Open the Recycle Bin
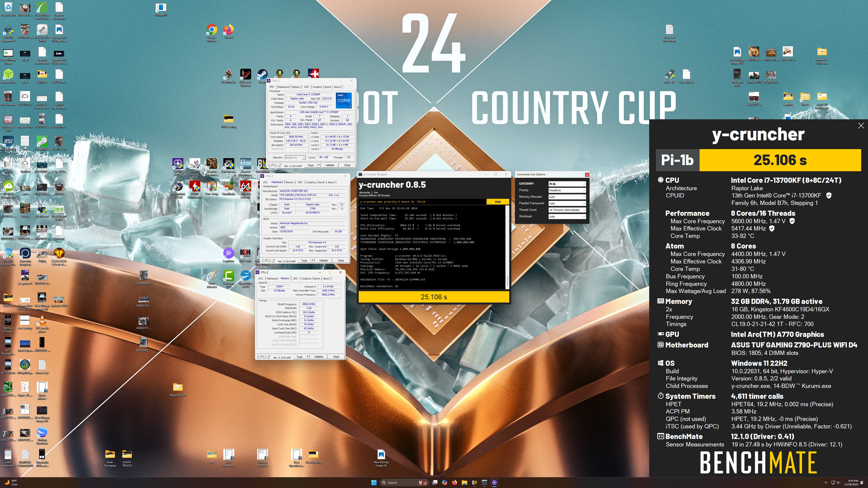Viewport: 868px width, 488px height. tap(8, 9)
